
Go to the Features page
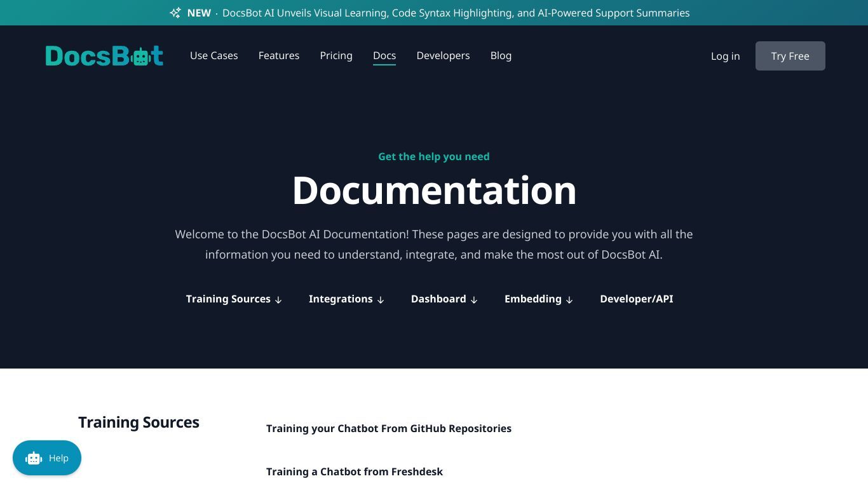click(x=279, y=55)
